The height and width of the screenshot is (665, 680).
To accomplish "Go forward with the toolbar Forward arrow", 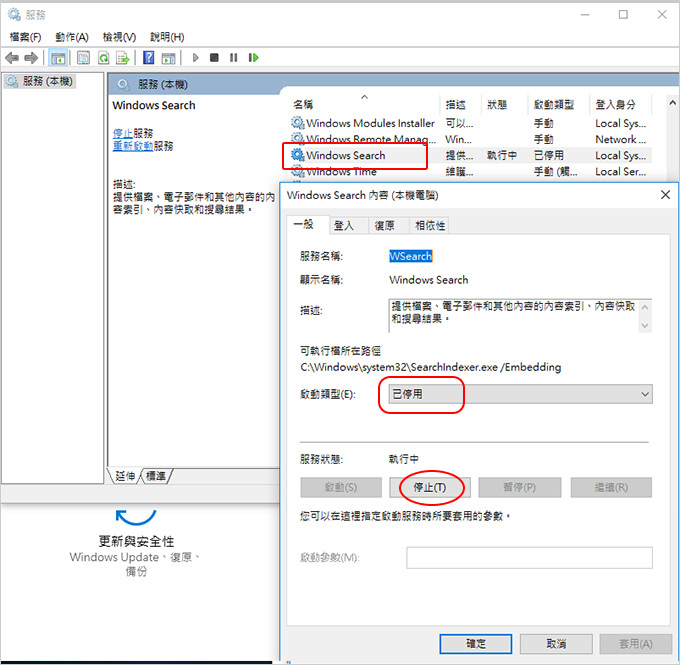I will pos(31,58).
